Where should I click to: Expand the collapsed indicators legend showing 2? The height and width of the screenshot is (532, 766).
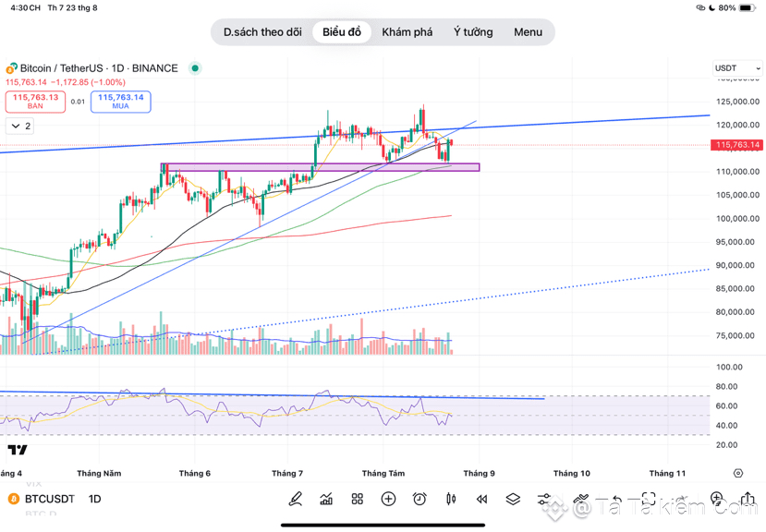pyautogui.click(x=20, y=126)
